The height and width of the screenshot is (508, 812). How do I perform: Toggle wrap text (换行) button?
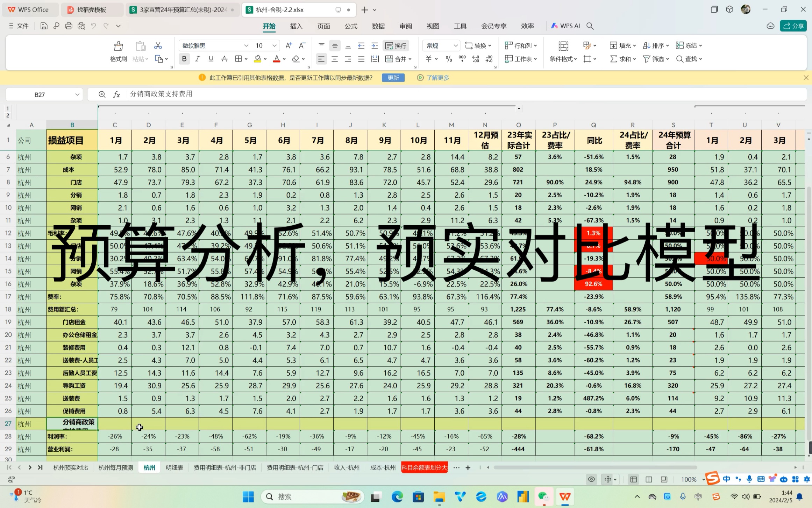point(396,46)
